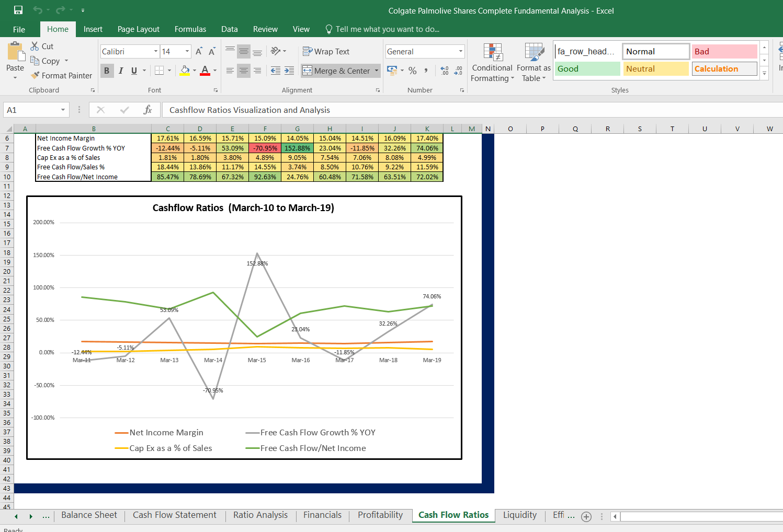Top align the cell contents
The height and width of the screenshot is (532, 783).
tap(230, 51)
